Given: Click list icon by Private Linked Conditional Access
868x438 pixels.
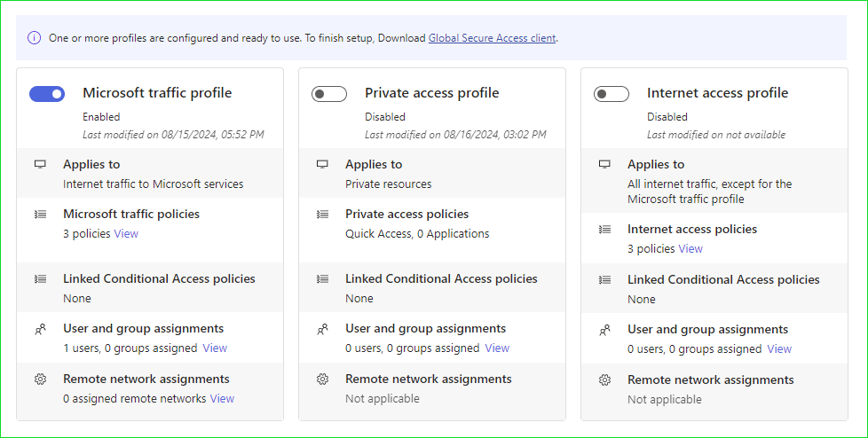Looking at the screenshot, I should pyautogui.click(x=323, y=278).
